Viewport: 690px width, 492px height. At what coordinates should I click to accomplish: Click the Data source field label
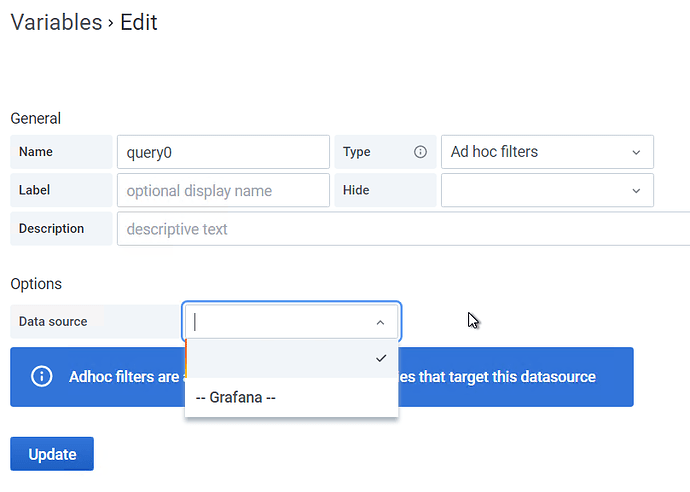point(53,322)
